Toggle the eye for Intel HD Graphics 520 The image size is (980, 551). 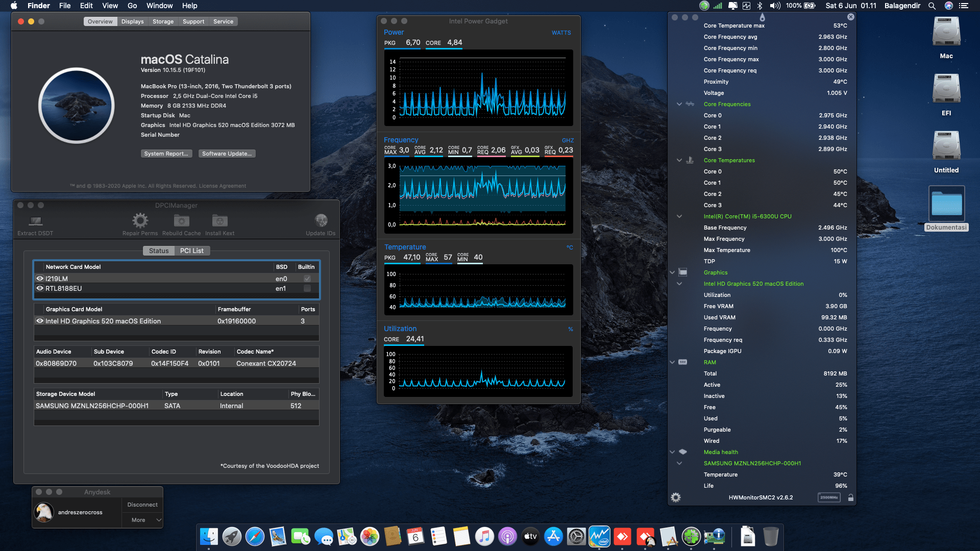tap(40, 321)
